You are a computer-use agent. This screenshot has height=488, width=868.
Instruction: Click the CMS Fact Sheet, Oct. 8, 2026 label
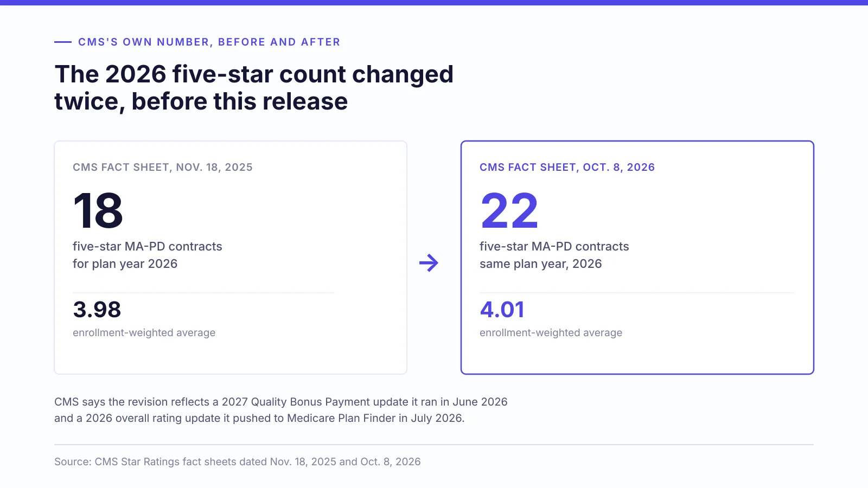coord(567,167)
